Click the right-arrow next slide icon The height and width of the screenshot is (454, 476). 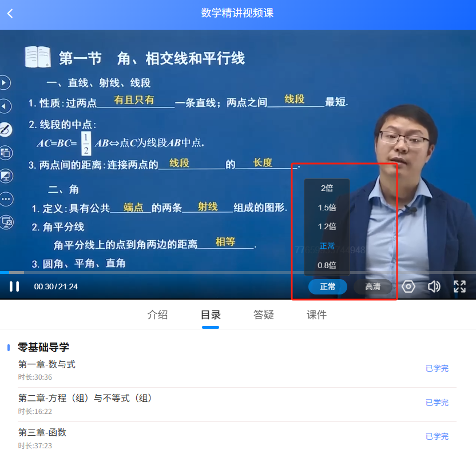4,83
